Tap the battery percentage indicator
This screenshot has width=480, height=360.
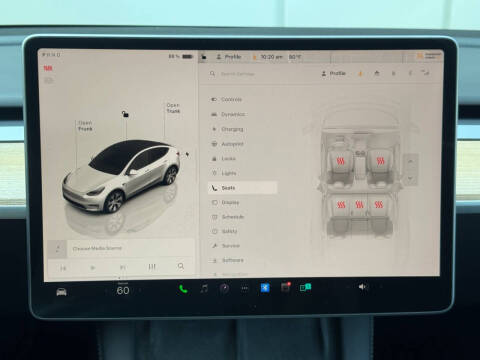coord(180,56)
